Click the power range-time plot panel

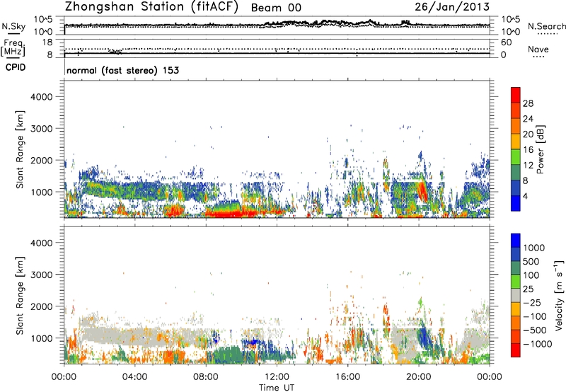(277, 149)
